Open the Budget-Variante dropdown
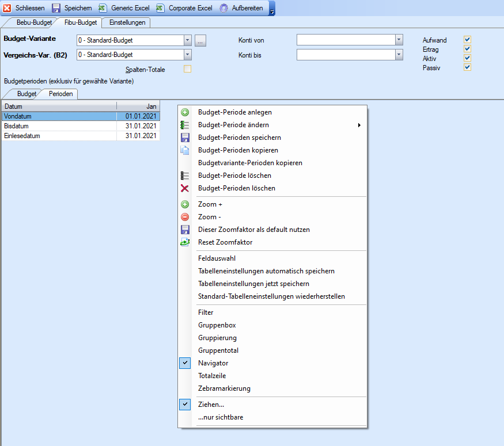 coord(187,40)
